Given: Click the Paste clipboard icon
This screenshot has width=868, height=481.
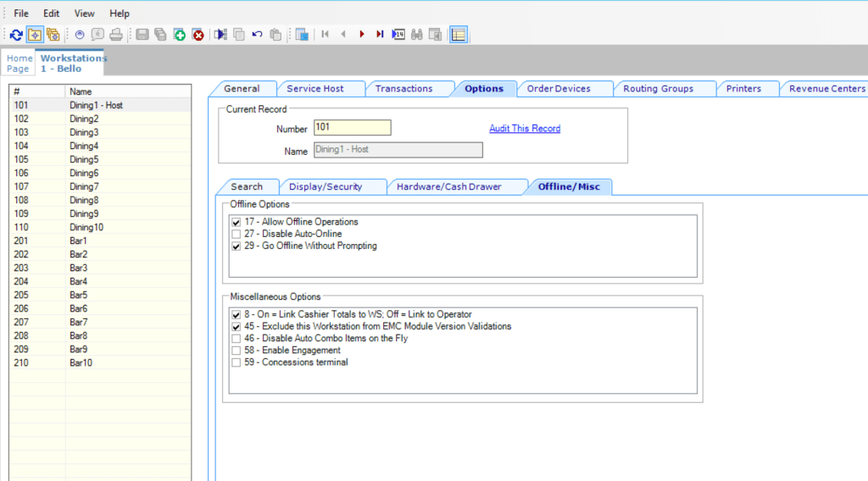Looking at the screenshot, I should [275, 35].
